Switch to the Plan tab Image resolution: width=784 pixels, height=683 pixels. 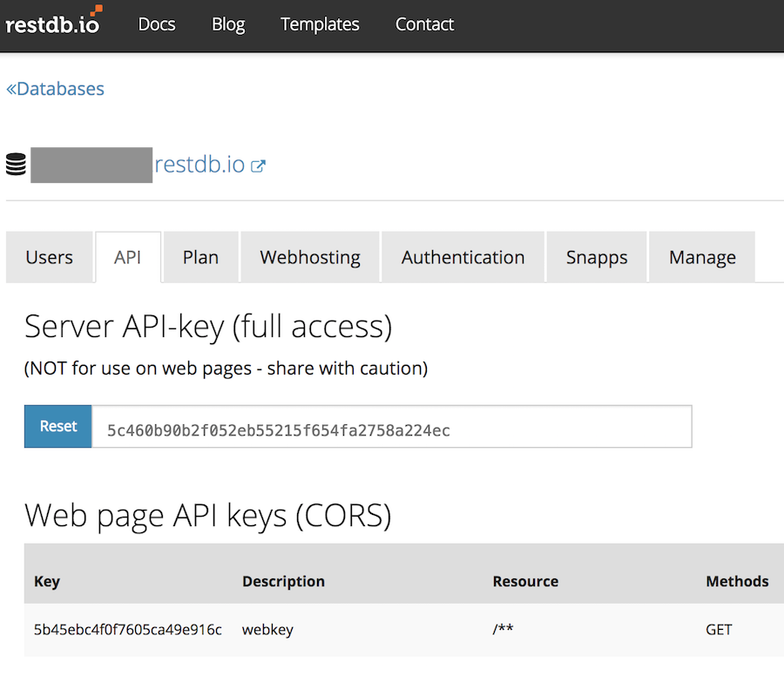pos(200,257)
